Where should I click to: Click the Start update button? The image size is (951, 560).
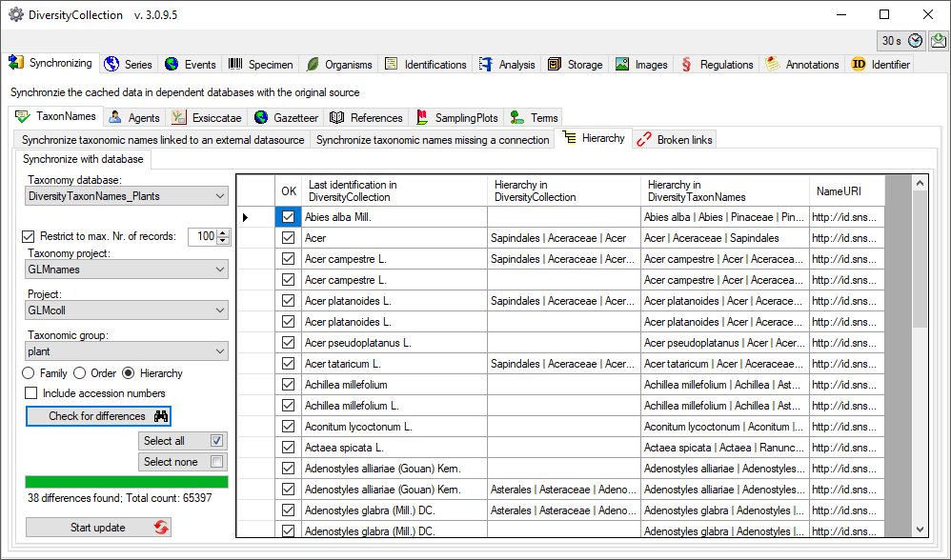pos(98,528)
